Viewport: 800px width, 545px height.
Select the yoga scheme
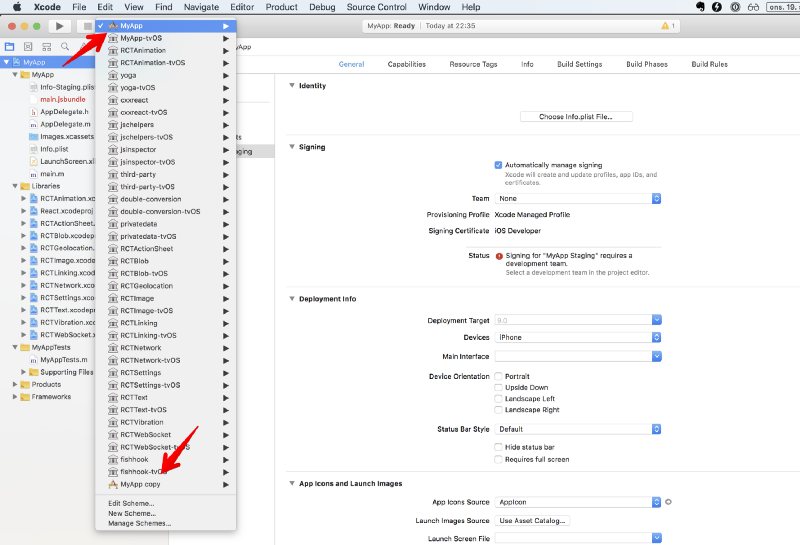click(x=166, y=75)
